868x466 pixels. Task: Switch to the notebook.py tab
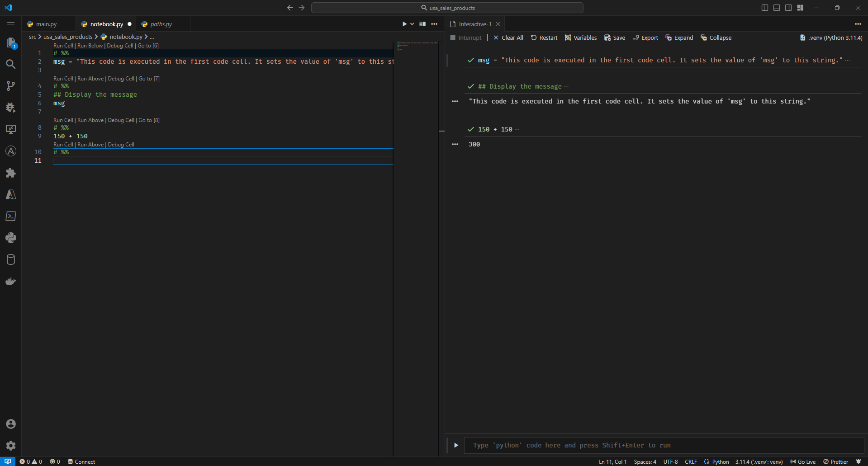[106, 24]
